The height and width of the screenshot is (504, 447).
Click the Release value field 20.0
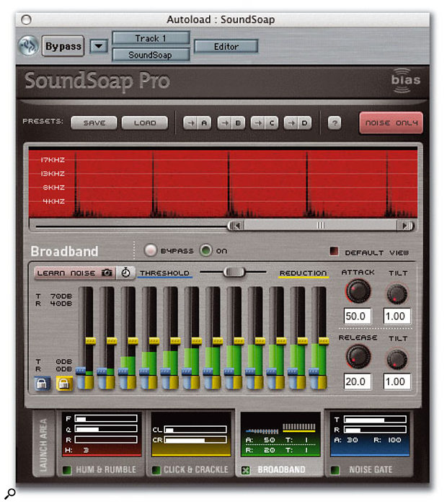tap(358, 381)
